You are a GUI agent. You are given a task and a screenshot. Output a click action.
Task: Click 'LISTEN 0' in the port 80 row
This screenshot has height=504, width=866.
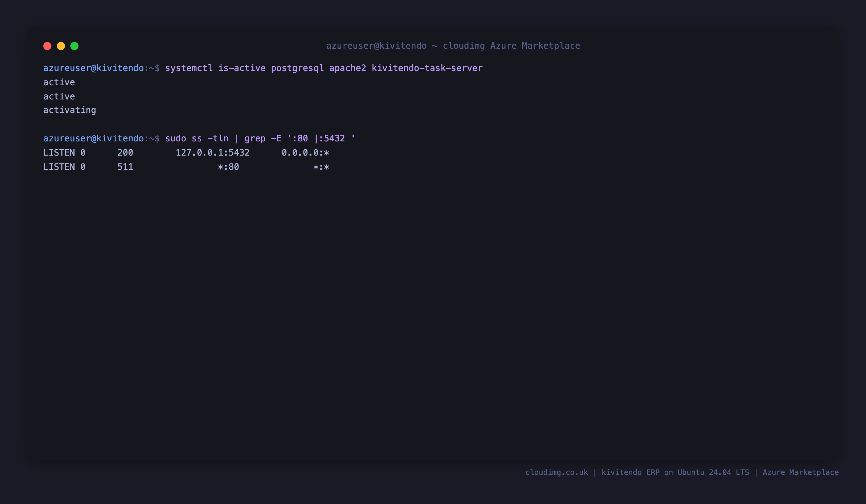point(64,167)
